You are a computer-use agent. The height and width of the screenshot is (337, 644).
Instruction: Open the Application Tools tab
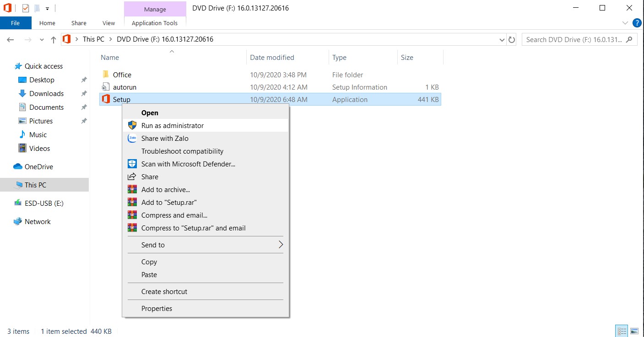pos(155,23)
